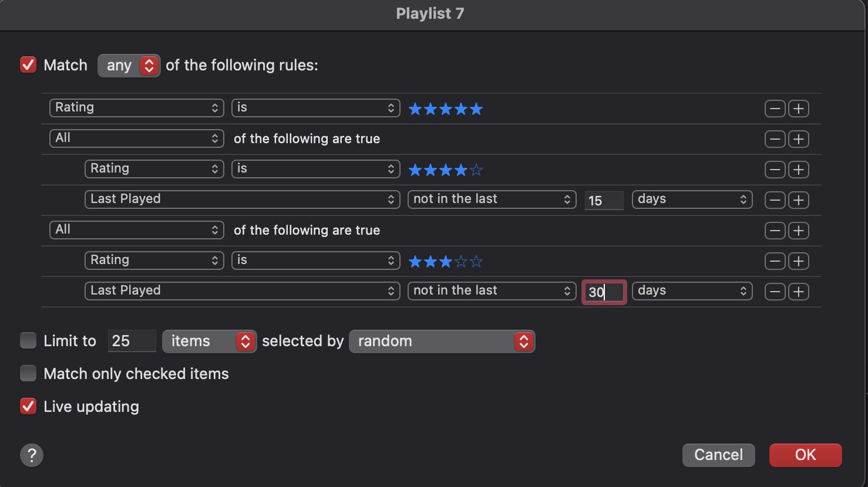Click the Cancel button
The width and height of the screenshot is (868, 487).
718,455
